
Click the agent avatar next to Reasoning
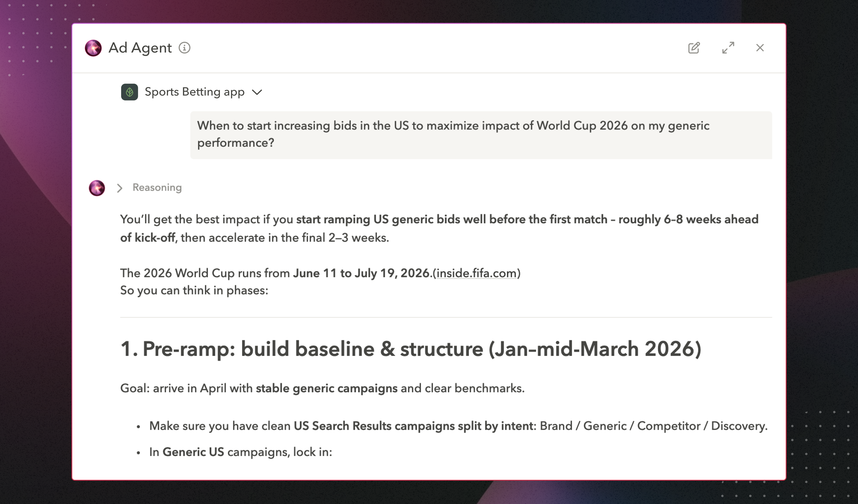click(97, 188)
